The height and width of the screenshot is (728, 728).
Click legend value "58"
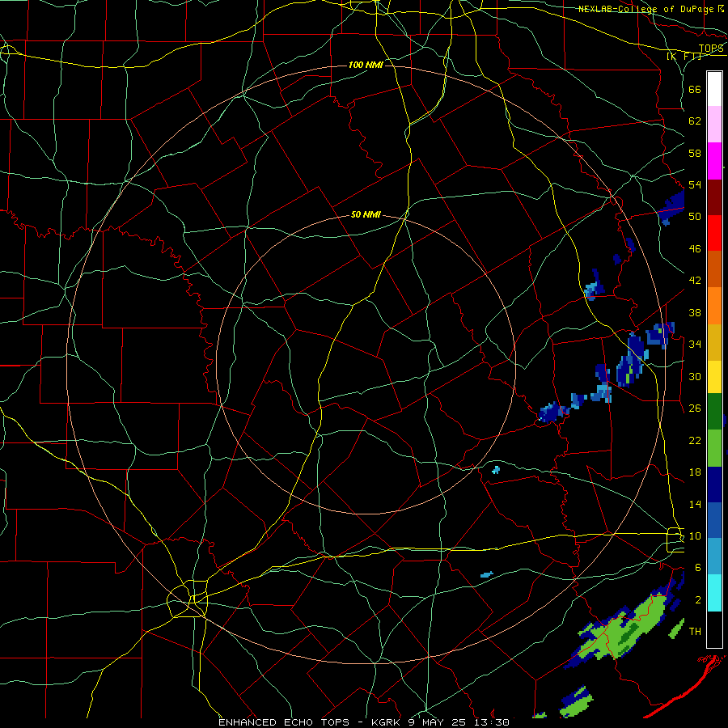[x=695, y=153]
